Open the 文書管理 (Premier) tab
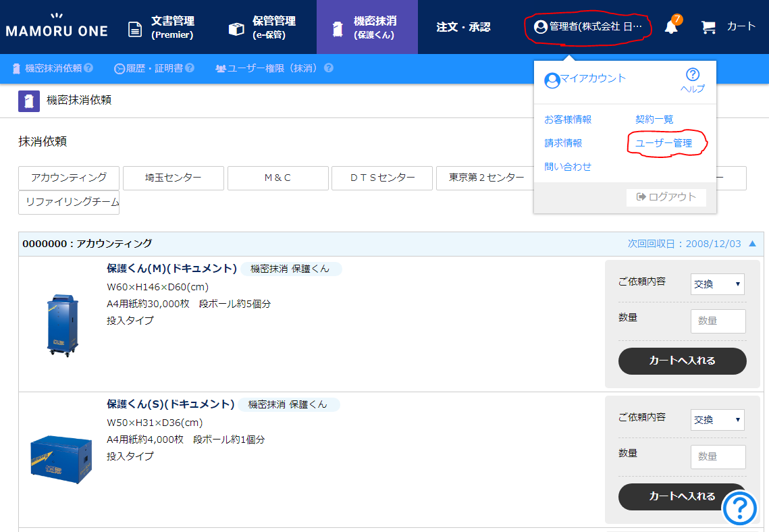Screen dimensions: 769x532 tap(161, 28)
